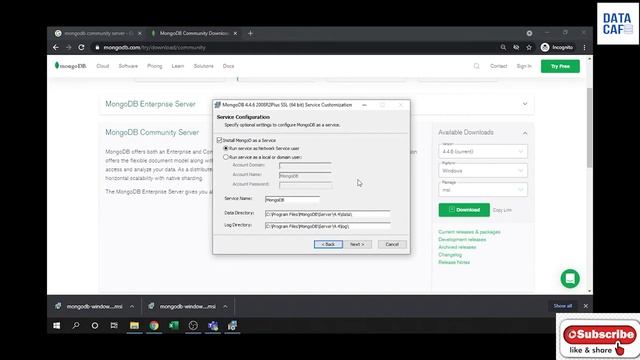Click the Service Name input field

(292, 200)
